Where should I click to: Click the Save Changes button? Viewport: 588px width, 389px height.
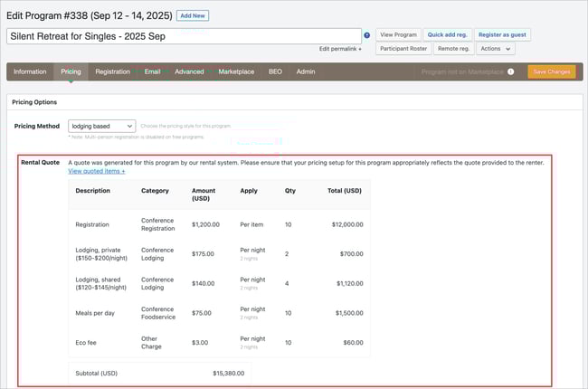coord(551,71)
